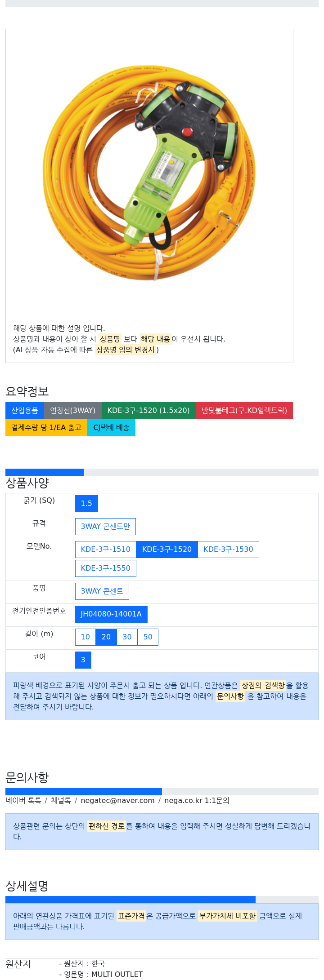Image resolution: width=324 pixels, height=980 pixels.
Task: Choose the 3WAY 콘센트 product name option
Action: click(x=102, y=591)
